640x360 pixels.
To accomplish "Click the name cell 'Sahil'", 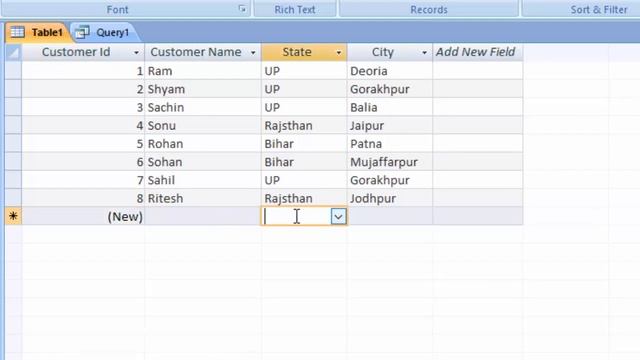I will (x=203, y=180).
